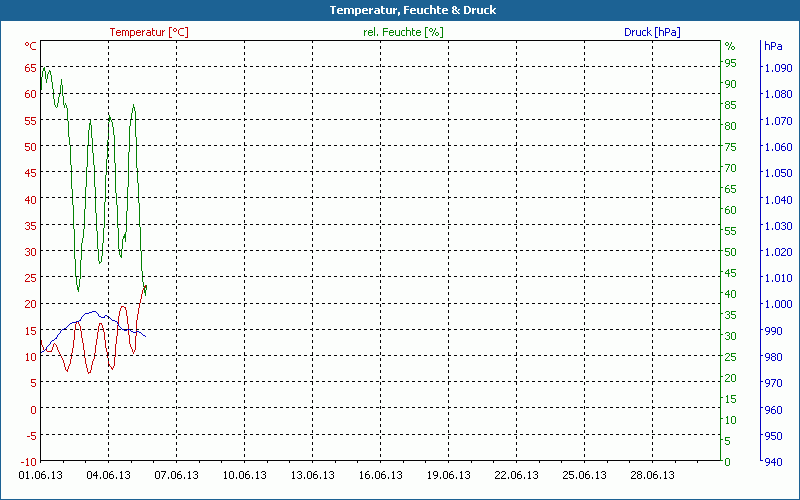Click the pressure axis value '940'
The height and width of the screenshot is (500, 800).
(x=773, y=462)
